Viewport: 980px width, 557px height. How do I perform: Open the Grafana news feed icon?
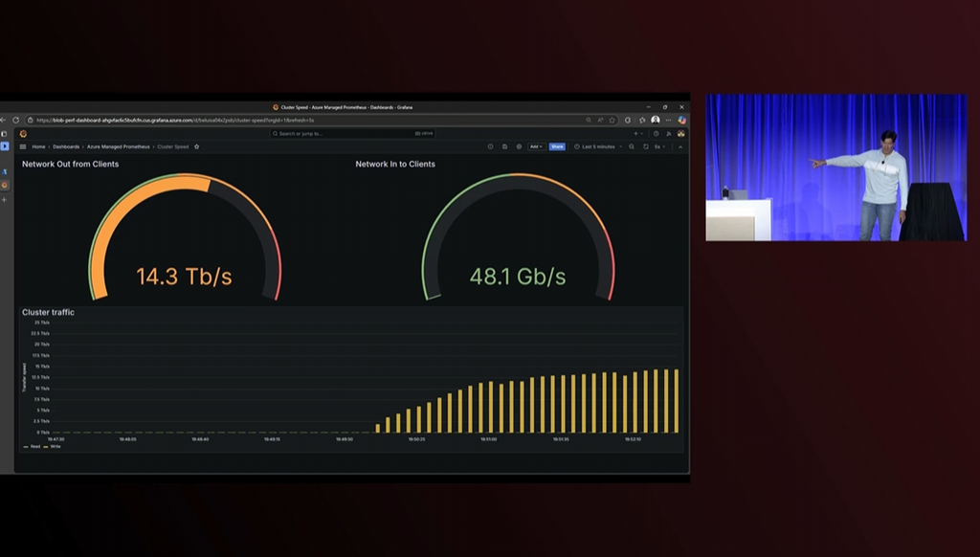click(x=669, y=134)
